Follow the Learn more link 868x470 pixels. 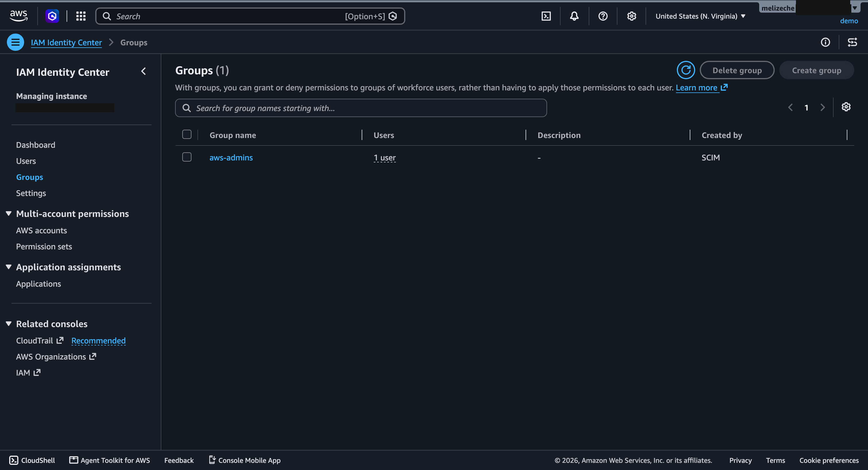coord(702,88)
